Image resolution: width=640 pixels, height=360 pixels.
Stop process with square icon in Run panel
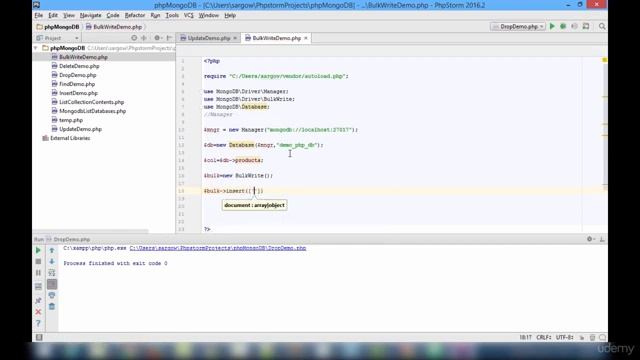(38, 261)
